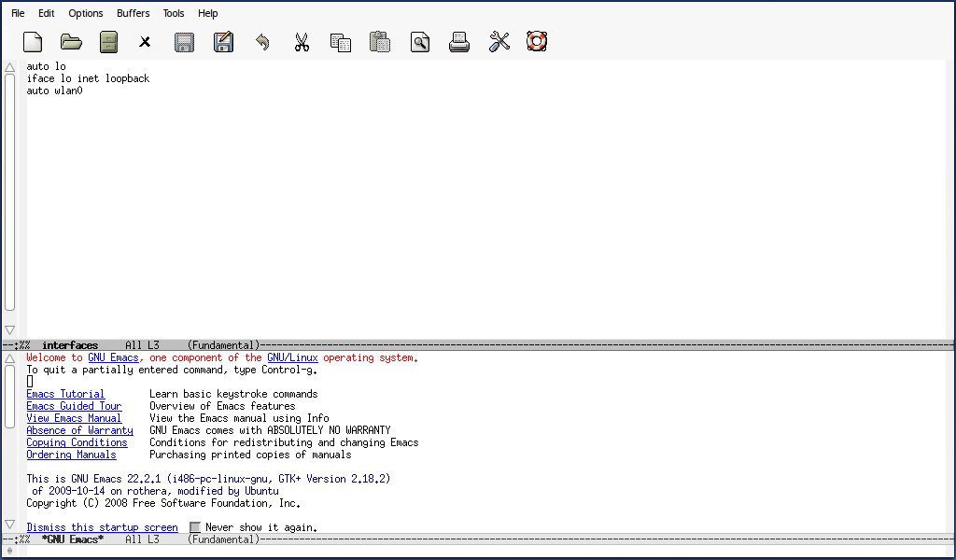The height and width of the screenshot is (560, 956).
Task: Click GNU Emacs buffer scrollbar thumb
Action: coord(9,397)
